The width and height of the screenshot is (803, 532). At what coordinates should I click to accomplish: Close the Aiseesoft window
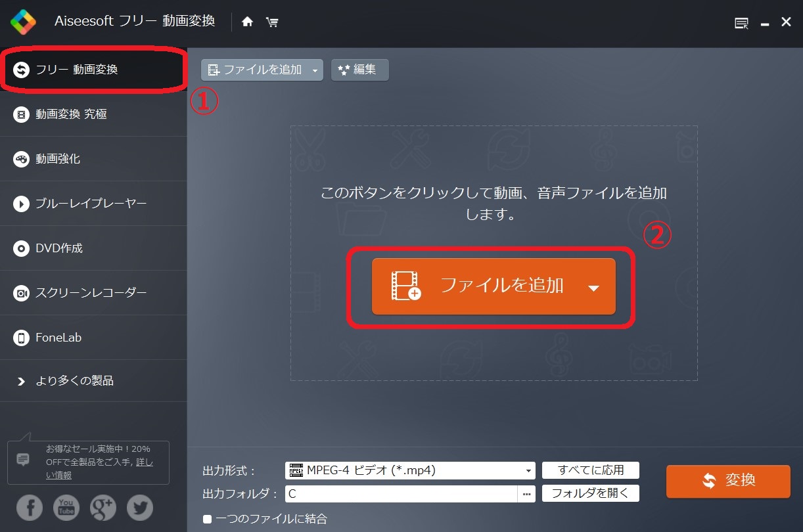[786, 22]
